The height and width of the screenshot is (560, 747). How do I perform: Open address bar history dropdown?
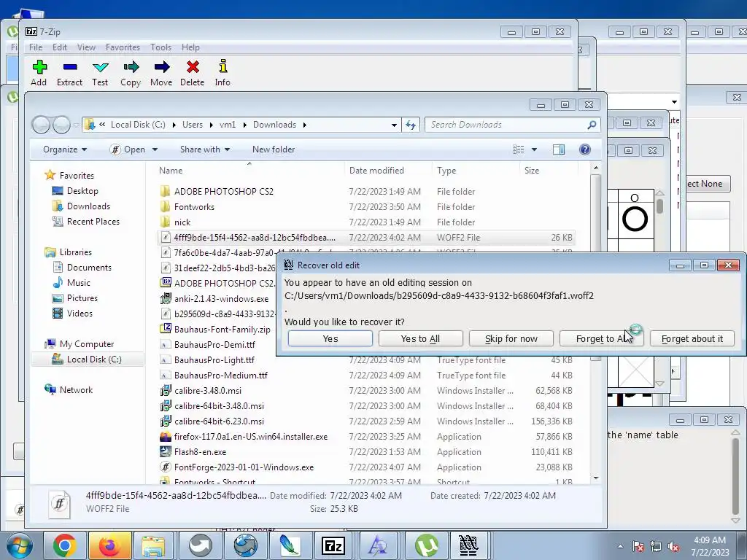click(x=394, y=125)
